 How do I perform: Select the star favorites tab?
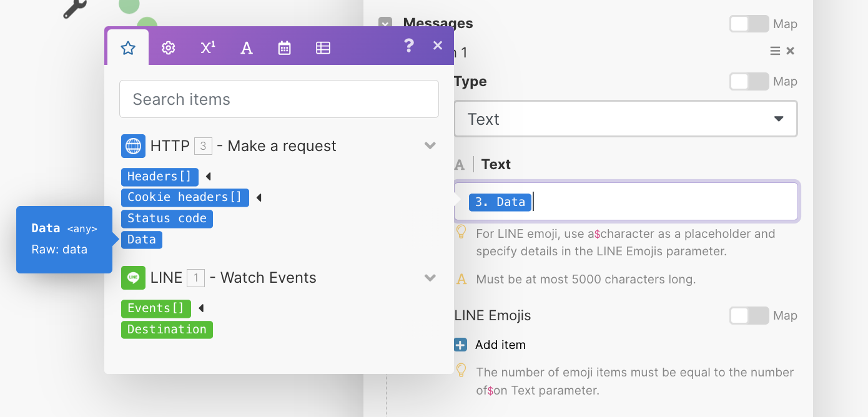pyautogui.click(x=128, y=47)
